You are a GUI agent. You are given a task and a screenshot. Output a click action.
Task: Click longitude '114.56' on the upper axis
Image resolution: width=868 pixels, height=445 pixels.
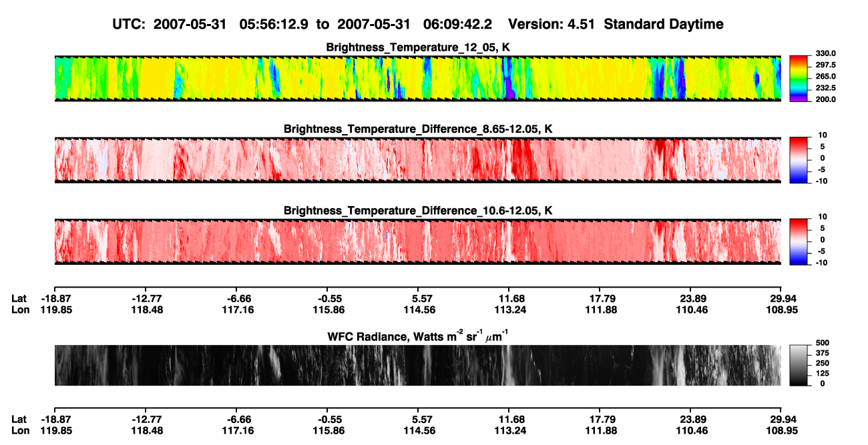pyautogui.click(x=418, y=310)
